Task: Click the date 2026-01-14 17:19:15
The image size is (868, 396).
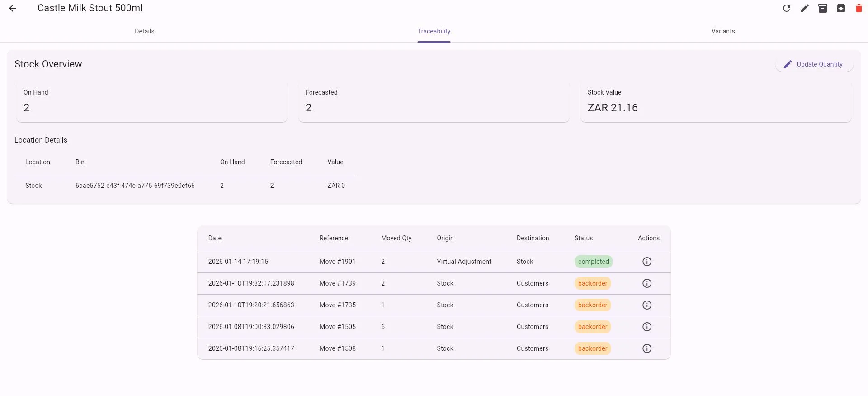Action: click(238, 262)
